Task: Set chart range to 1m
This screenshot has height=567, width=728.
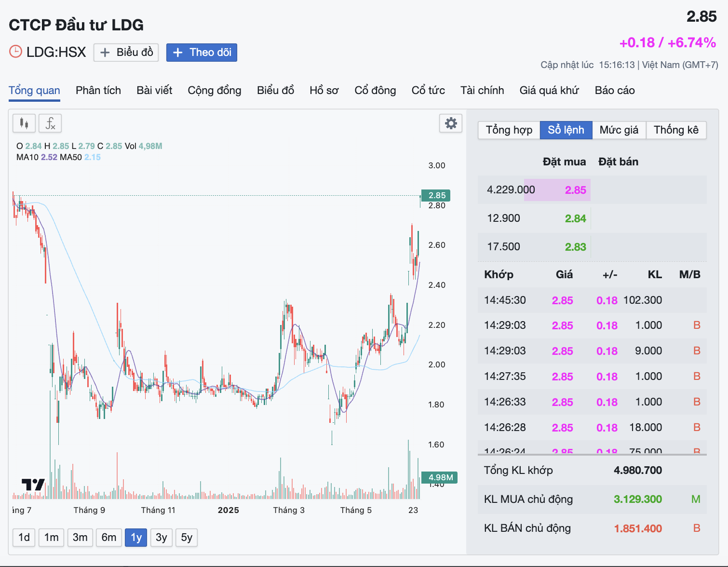Action: 52,538
